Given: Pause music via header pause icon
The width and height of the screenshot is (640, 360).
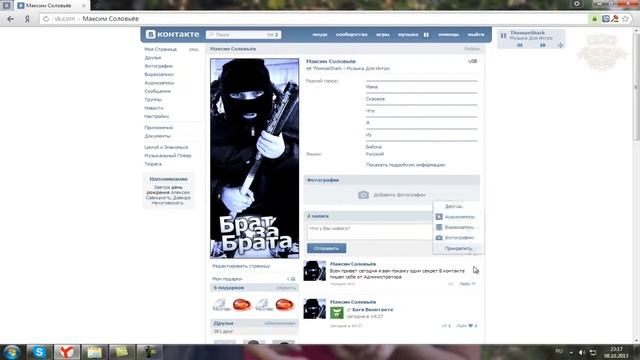Looking at the screenshot, I should click(426, 35).
